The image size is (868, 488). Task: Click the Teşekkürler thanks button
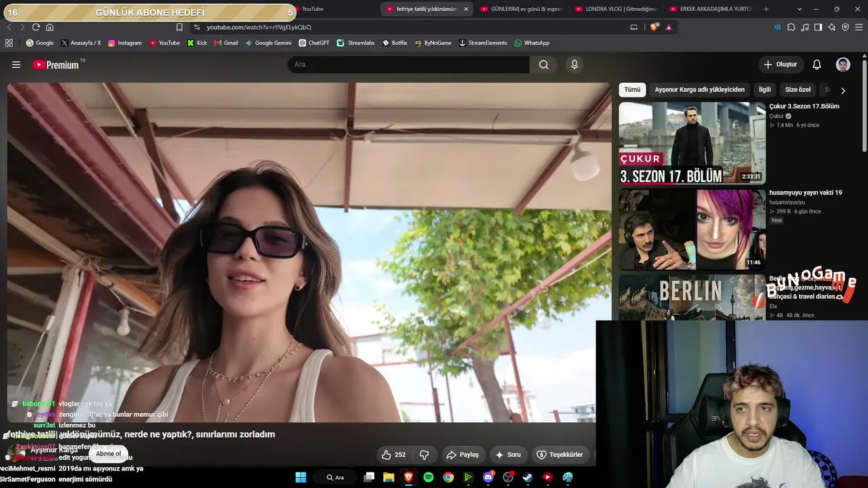tap(559, 455)
